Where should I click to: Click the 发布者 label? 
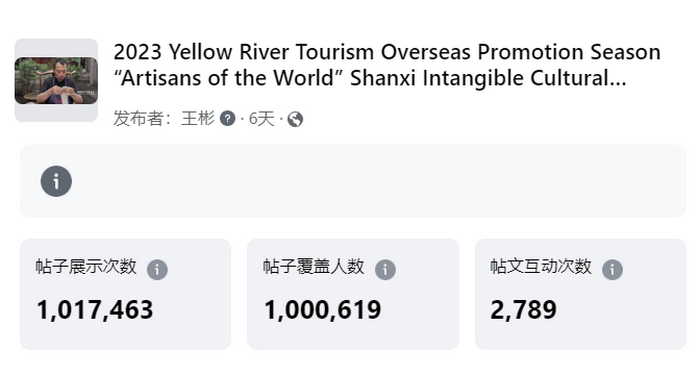[x=142, y=119]
